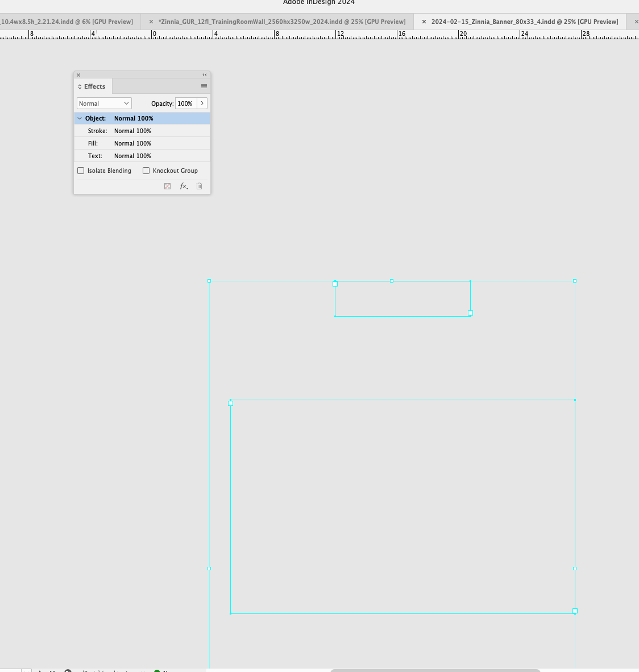This screenshot has height=672, width=639.
Task: Collapse the Effects panel with double chevron
Action: (204, 74)
